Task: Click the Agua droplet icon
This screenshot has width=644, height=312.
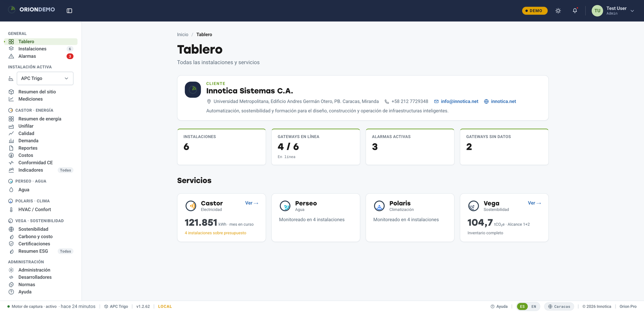Action: (x=11, y=190)
